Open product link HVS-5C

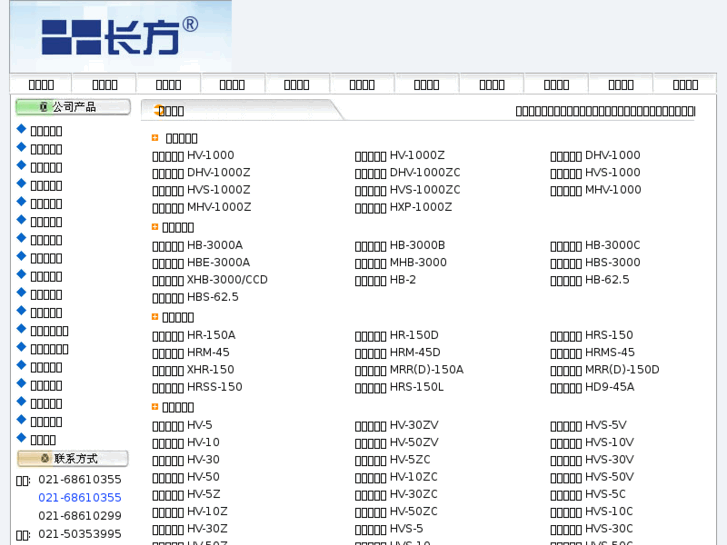[588, 494]
